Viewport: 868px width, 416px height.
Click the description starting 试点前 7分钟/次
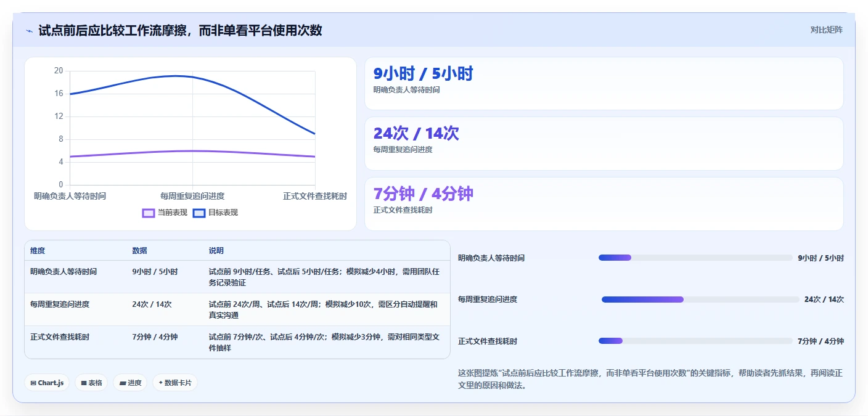pyautogui.click(x=324, y=343)
